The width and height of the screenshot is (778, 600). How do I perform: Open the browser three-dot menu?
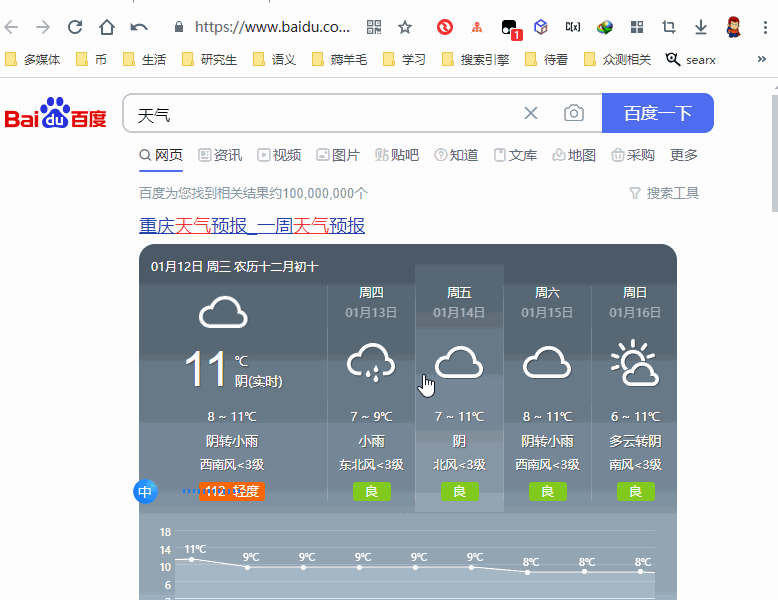pyautogui.click(x=765, y=27)
